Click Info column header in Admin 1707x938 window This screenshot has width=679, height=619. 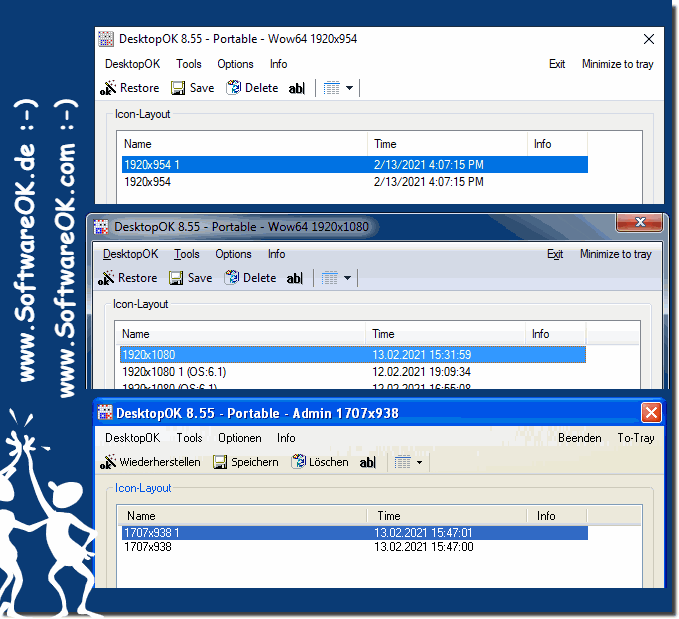pyautogui.click(x=557, y=516)
